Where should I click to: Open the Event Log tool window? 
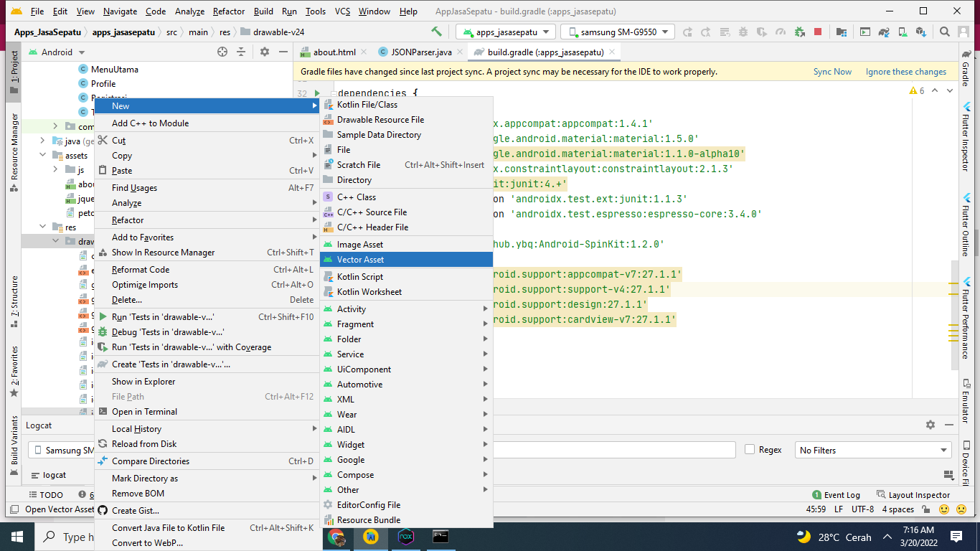click(x=836, y=495)
